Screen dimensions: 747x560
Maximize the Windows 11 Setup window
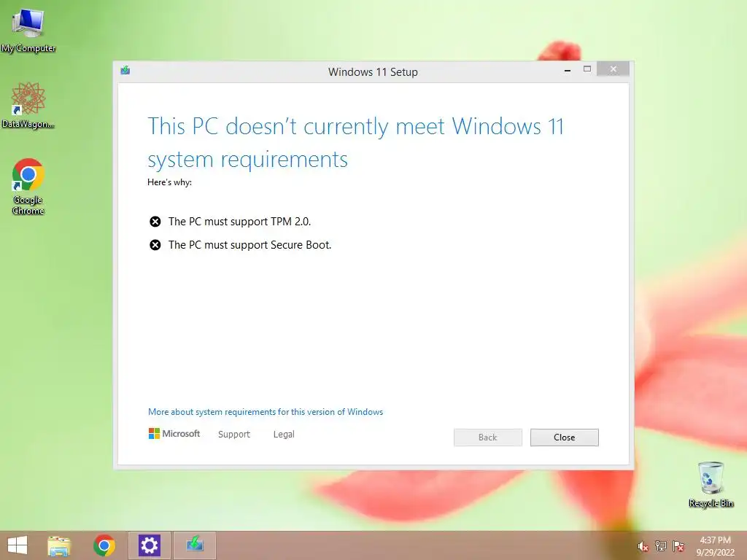pyautogui.click(x=587, y=69)
